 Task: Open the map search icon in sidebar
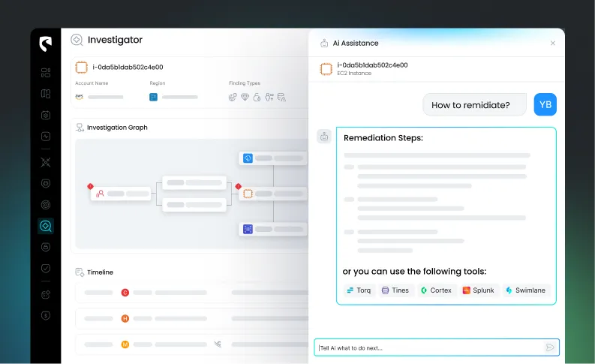click(x=46, y=94)
